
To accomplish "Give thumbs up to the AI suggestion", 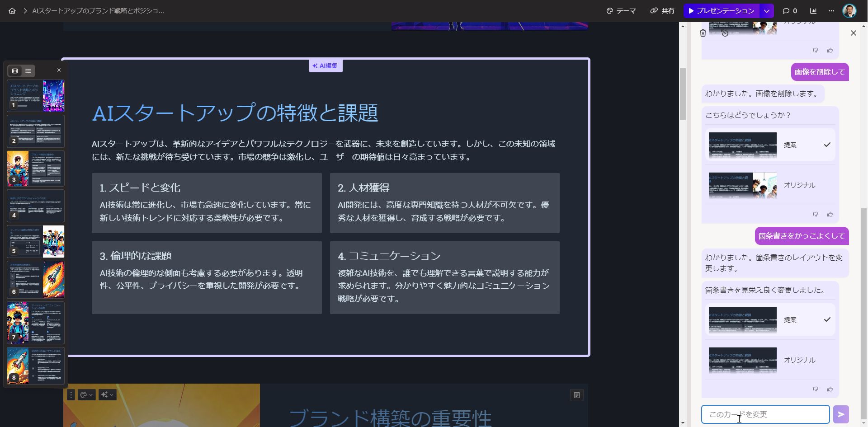I will [830, 214].
